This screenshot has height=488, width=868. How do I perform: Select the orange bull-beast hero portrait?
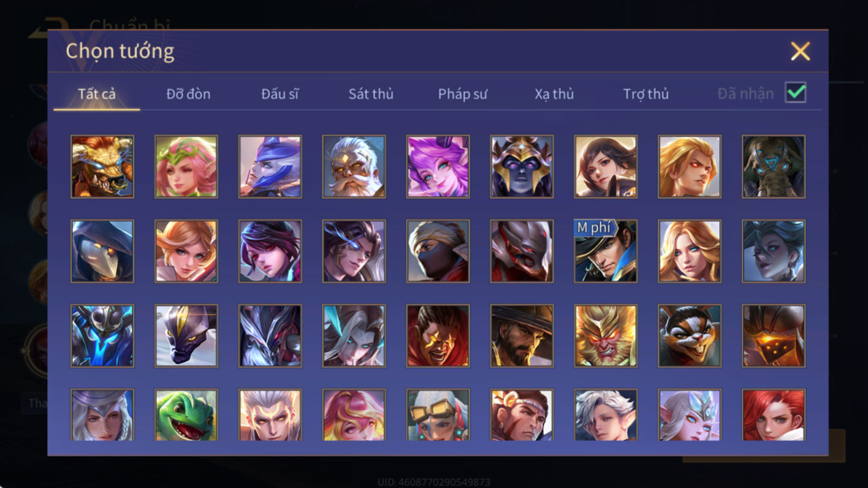pos(102,167)
